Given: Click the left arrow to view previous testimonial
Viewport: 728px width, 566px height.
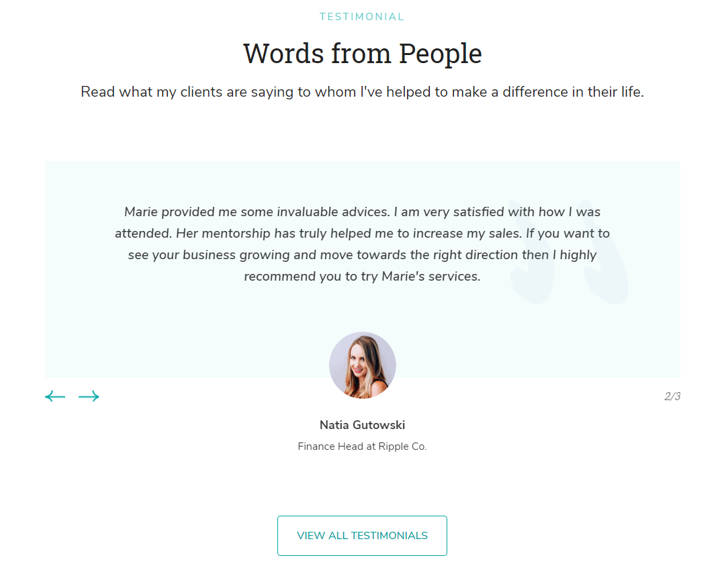Looking at the screenshot, I should 54,396.
